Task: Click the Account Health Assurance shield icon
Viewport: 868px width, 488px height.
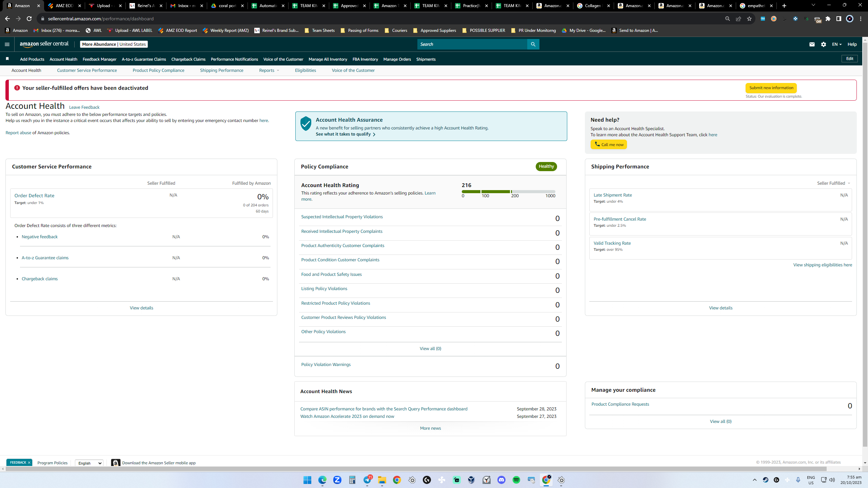Action: coord(305,124)
